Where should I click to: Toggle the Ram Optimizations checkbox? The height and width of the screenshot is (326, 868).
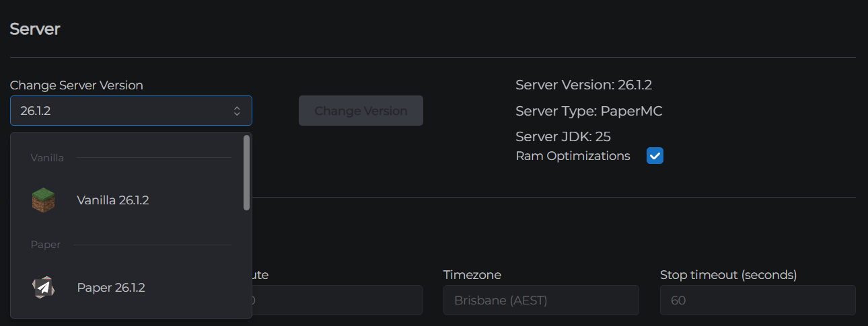pyautogui.click(x=655, y=156)
